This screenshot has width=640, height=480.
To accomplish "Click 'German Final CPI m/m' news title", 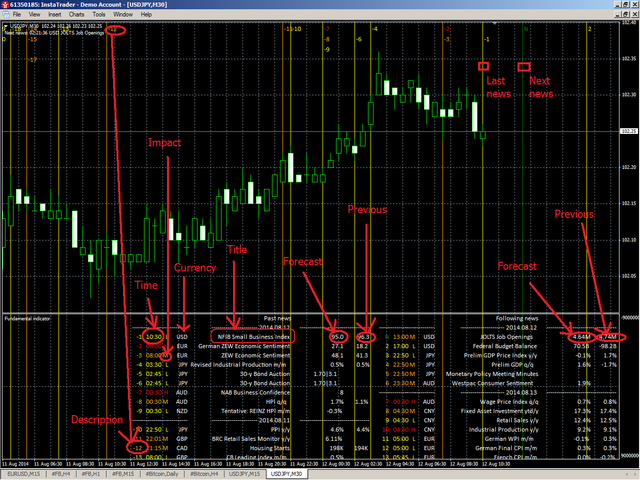I will (506, 448).
